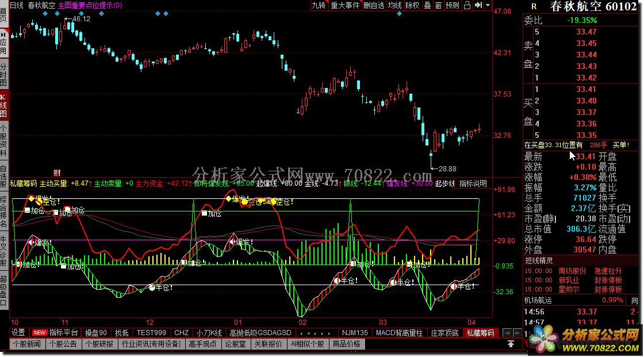This screenshot has height=357, width=644.
Task: Open the AI相似个股 tab
Action: click(308, 344)
